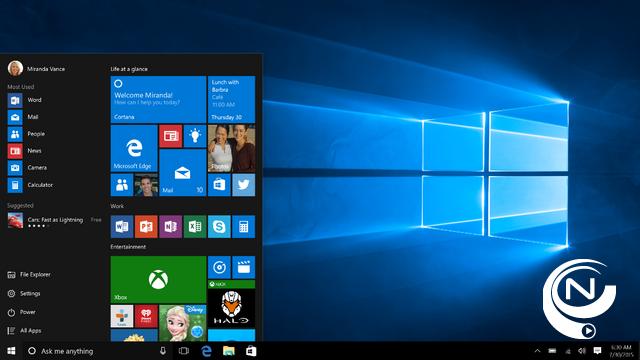The image size is (640, 360).
Task: Click the Power option
Action: tap(21, 312)
